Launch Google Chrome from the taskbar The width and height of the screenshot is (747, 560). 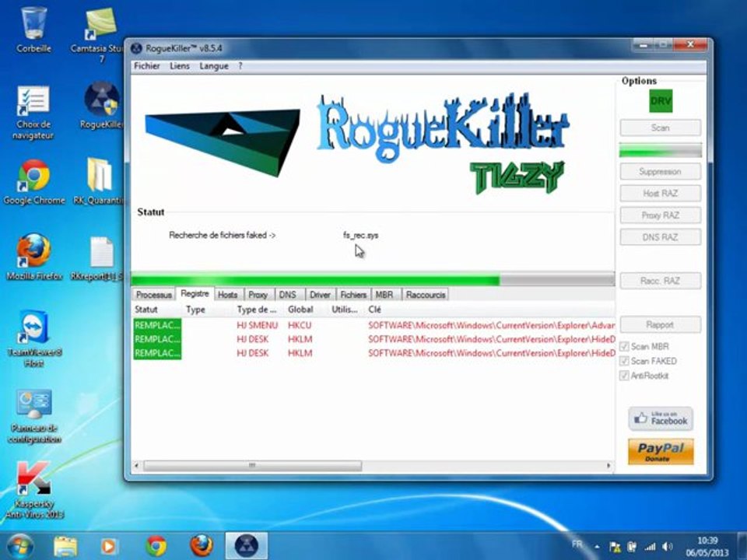pyautogui.click(x=156, y=546)
